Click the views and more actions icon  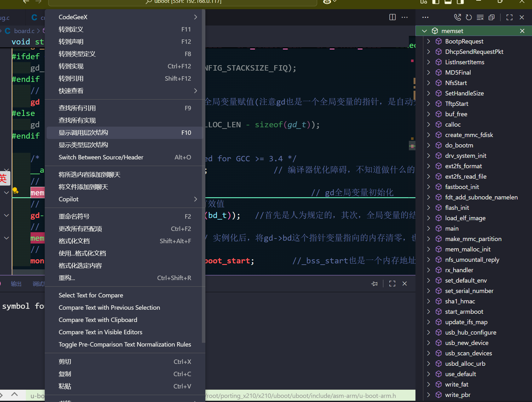point(425,17)
